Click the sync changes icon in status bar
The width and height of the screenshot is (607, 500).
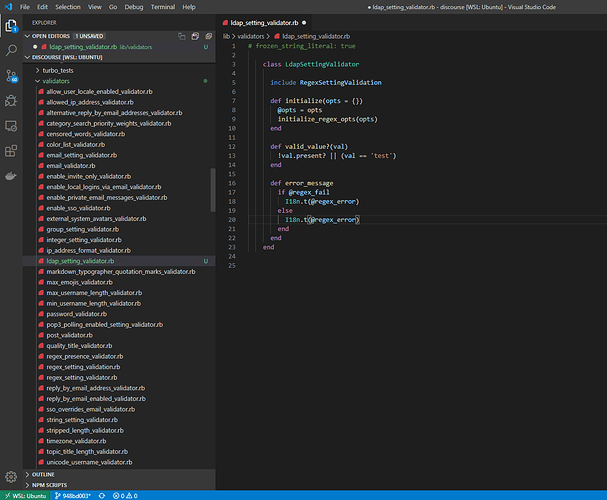(x=102, y=496)
